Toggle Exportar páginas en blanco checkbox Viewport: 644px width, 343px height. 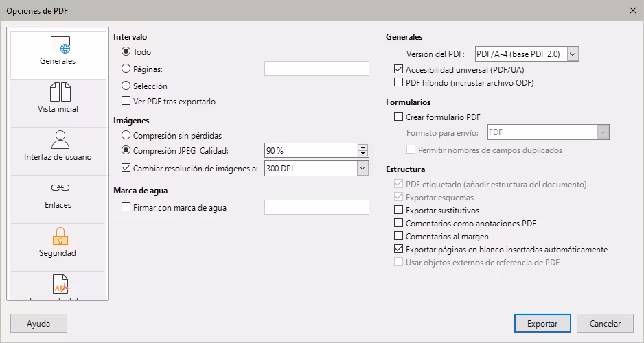[398, 249]
